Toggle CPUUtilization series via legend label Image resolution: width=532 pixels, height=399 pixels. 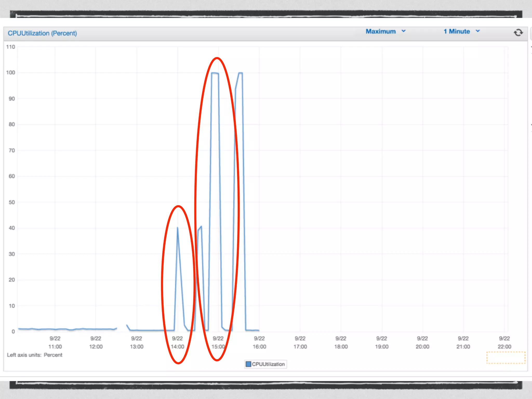pos(268,364)
